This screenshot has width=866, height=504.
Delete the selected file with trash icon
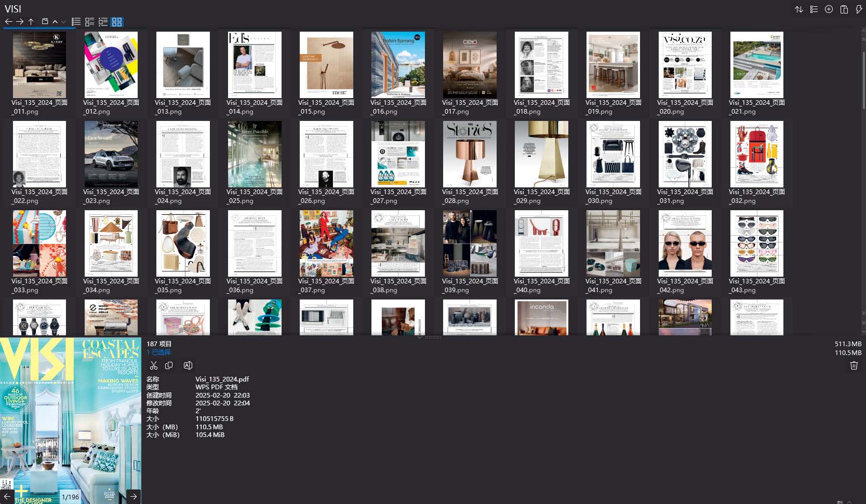pos(854,365)
